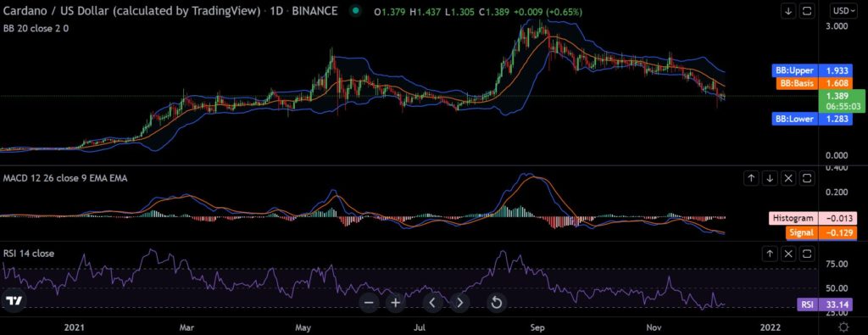868x335 pixels.
Task: Shift chart right with right chevron
Action: (x=459, y=303)
